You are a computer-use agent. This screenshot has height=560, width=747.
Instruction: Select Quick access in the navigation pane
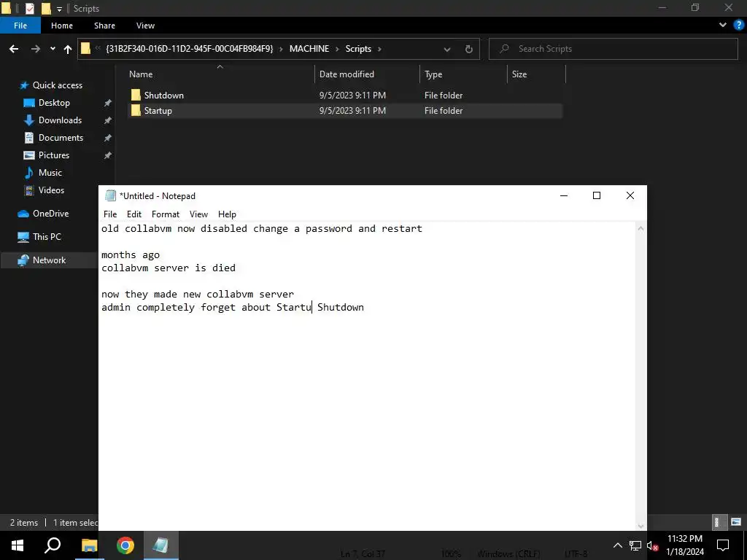[x=57, y=85]
